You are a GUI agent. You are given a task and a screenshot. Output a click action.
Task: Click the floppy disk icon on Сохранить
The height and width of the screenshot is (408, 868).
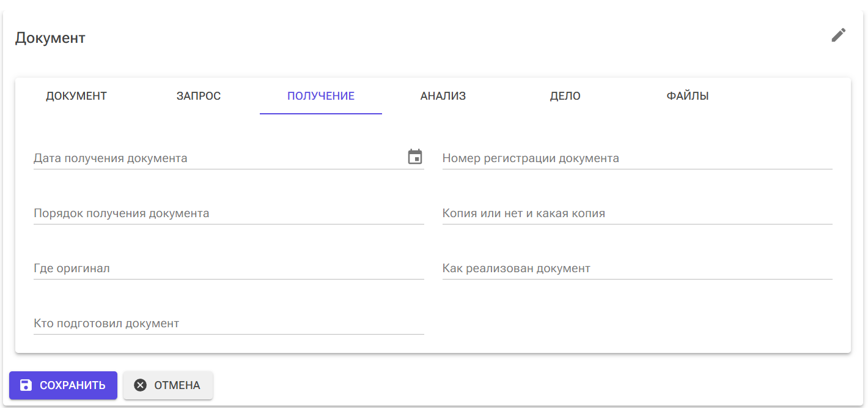click(26, 385)
